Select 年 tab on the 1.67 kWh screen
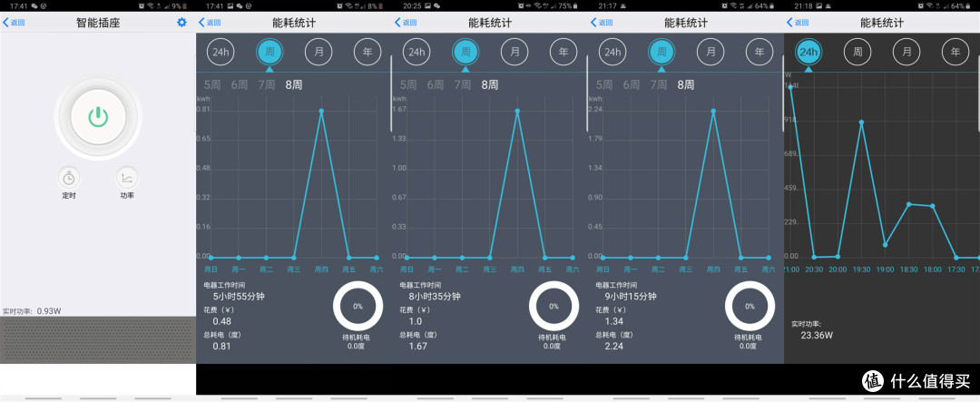Image resolution: width=980 pixels, height=402 pixels. [563, 52]
